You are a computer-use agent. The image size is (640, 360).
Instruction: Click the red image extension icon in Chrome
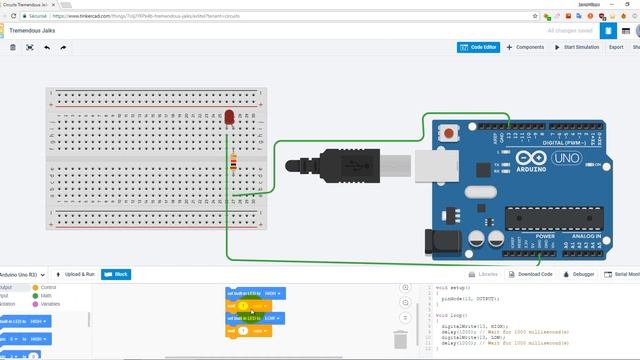tap(568, 16)
